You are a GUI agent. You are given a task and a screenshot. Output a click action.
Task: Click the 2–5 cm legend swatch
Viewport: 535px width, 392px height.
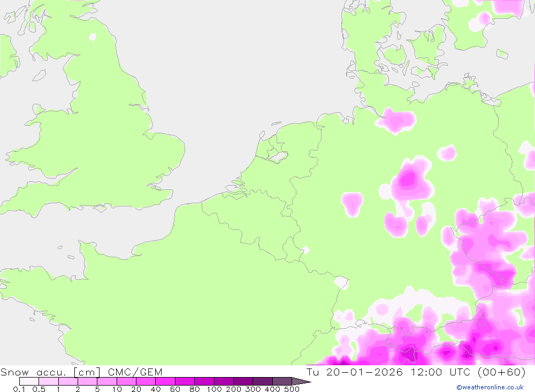(88, 381)
